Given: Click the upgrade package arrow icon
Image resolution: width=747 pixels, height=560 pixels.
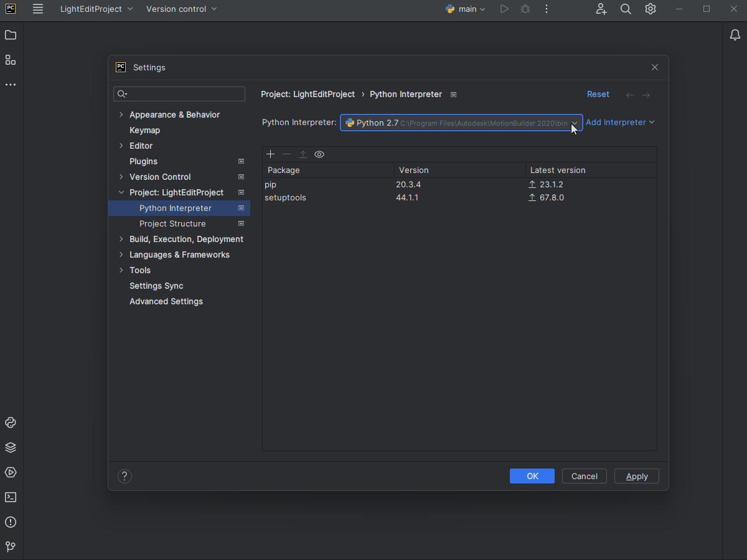Looking at the screenshot, I should coord(303,154).
